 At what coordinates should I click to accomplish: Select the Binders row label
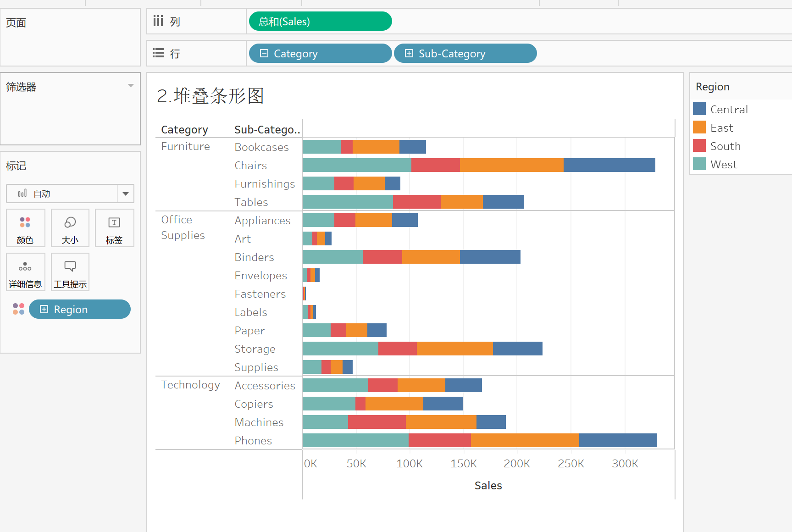pos(254,257)
